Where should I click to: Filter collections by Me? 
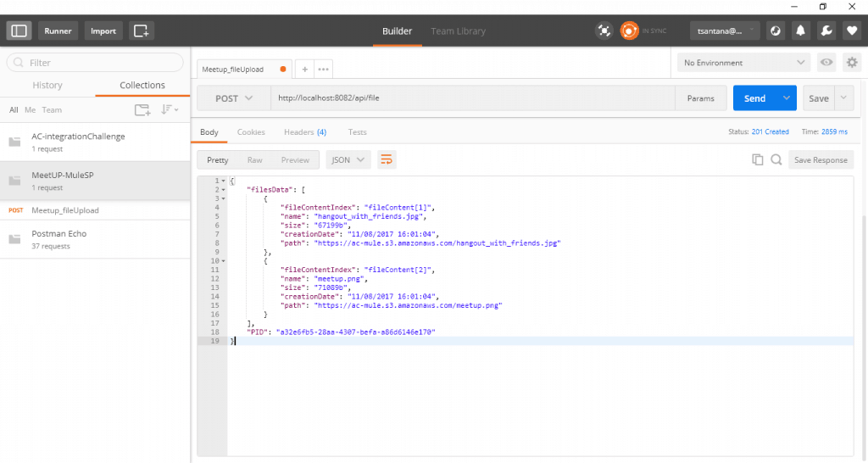(30, 109)
